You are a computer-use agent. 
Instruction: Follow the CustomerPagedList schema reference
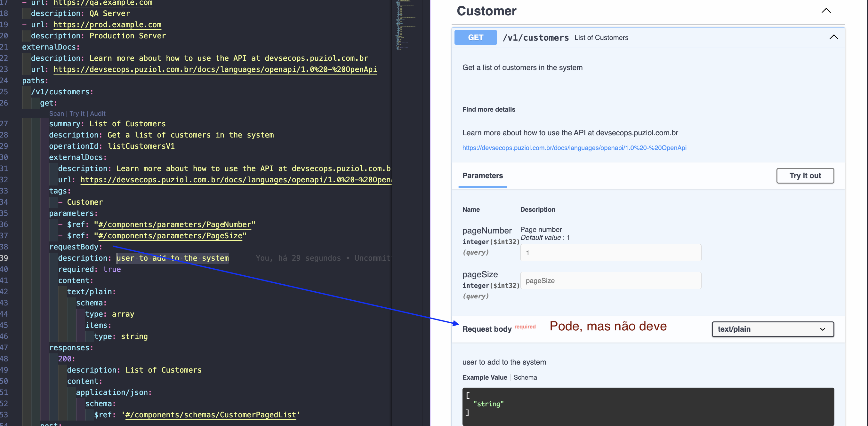tap(210, 415)
